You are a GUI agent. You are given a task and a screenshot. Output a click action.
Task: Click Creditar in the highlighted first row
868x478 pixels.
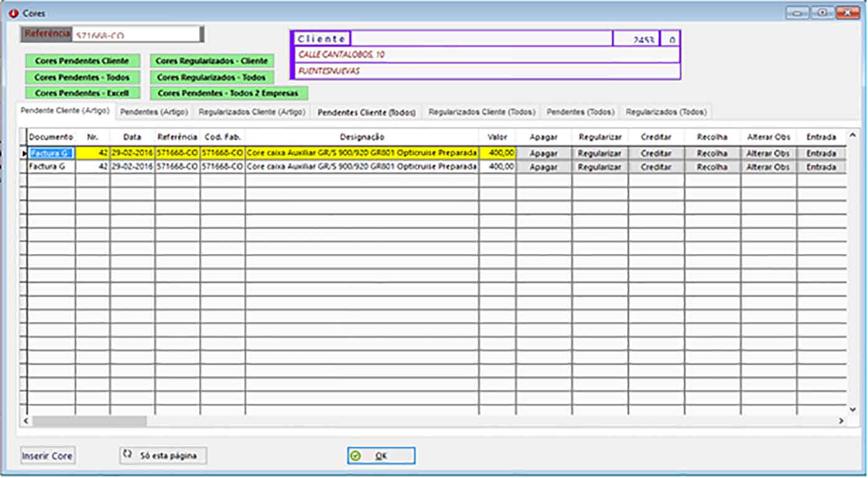(656, 153)
